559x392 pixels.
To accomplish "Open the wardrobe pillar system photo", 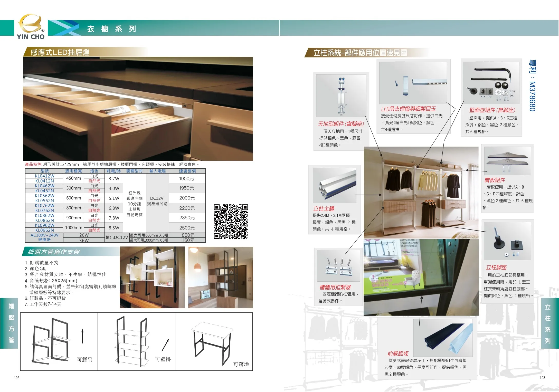I will coord(421,193).
